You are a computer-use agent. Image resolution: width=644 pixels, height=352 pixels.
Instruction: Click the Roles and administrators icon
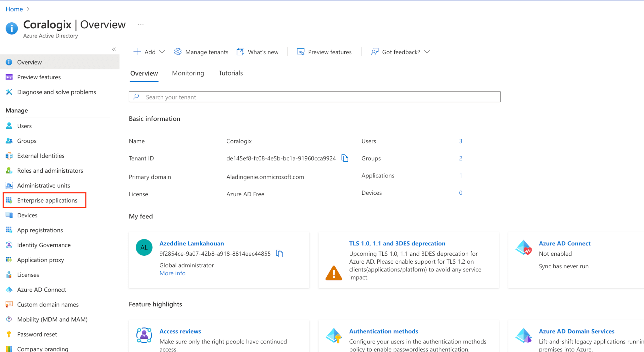coord(9,170)
